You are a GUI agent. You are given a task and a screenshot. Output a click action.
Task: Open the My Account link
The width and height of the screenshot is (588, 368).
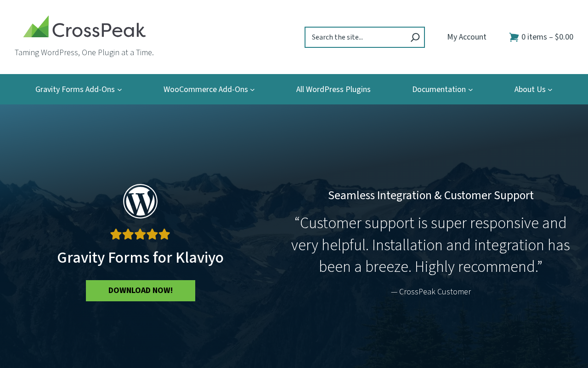click(467, 37)
